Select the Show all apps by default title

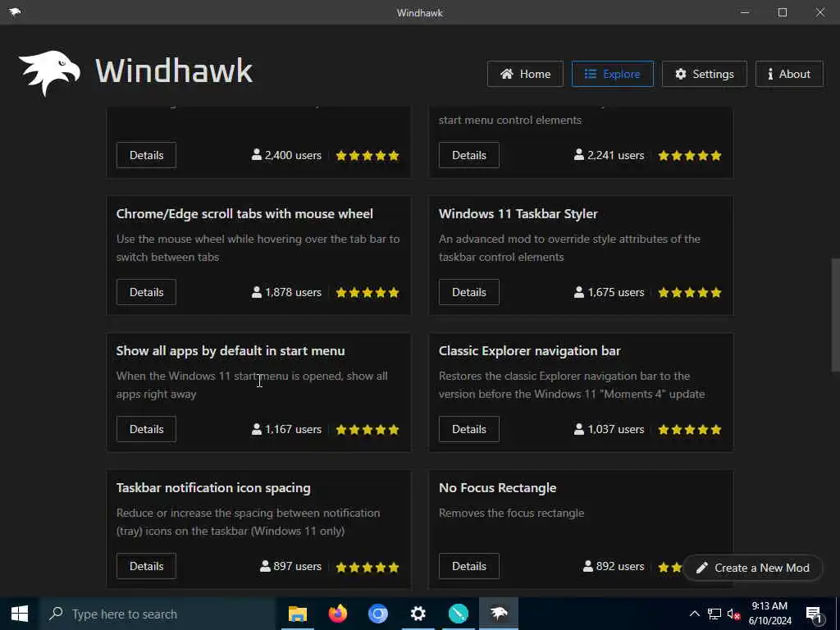[231, 351]
